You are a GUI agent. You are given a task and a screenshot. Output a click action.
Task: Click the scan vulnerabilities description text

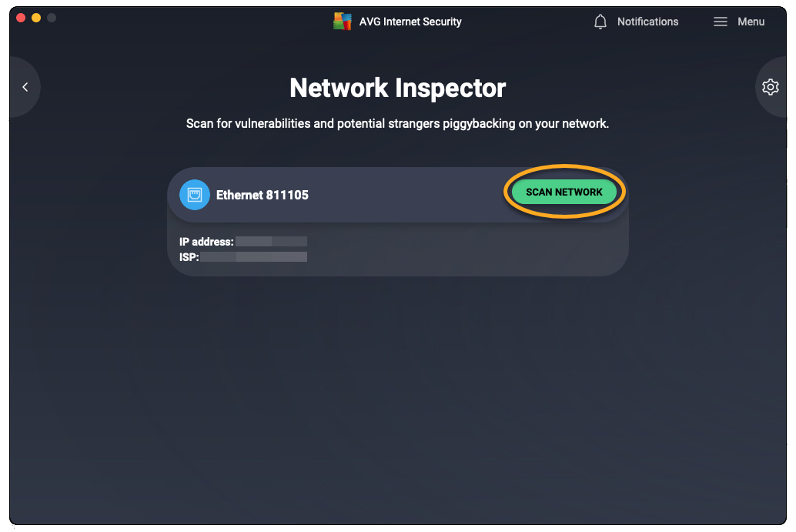coord(397,123)
